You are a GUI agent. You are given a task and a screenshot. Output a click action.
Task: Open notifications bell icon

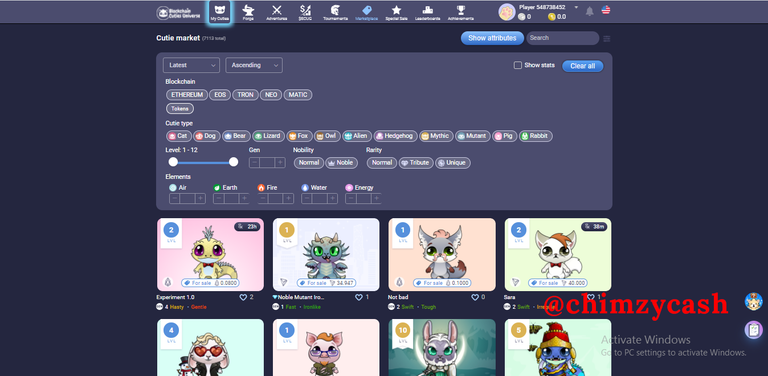pyautogui.click(x=590, y=11)
